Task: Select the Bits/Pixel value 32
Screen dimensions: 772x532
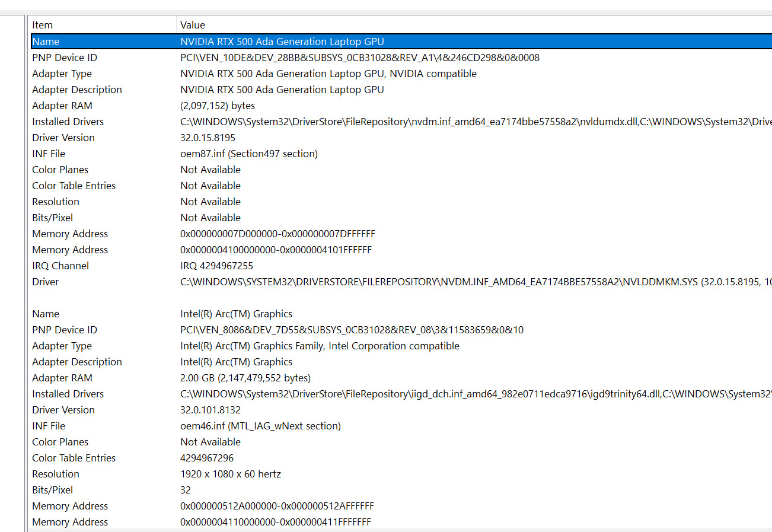Action: coord(186,490)
